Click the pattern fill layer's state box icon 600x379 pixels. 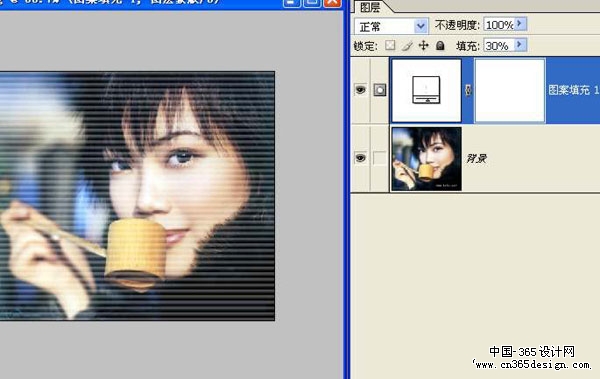[x=380, y=90]
